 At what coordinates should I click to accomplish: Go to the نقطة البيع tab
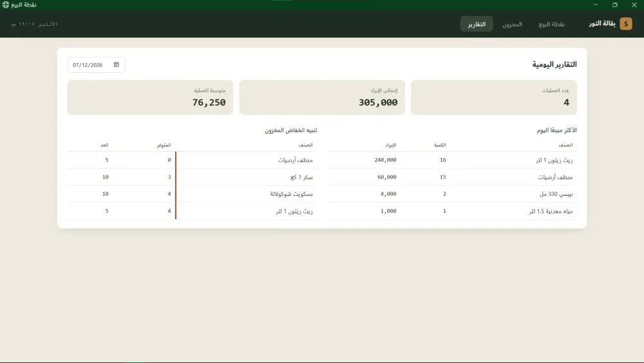coord(552,25)
